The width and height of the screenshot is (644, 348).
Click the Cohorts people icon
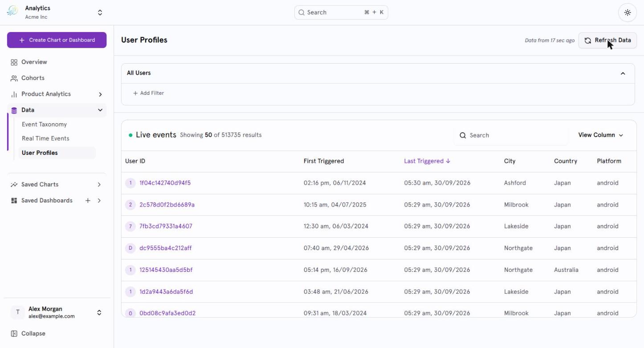pyautogui.click(x=14, y=78)
